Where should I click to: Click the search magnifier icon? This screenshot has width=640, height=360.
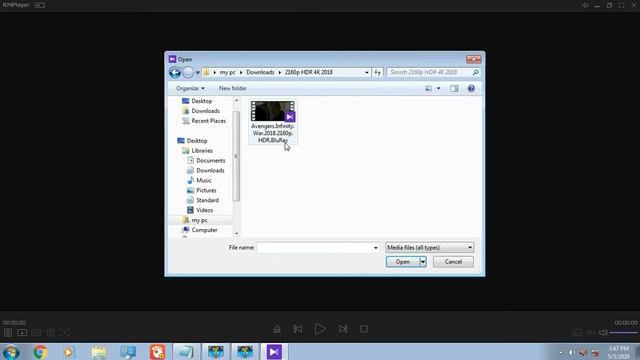click(x=476, y=73)
